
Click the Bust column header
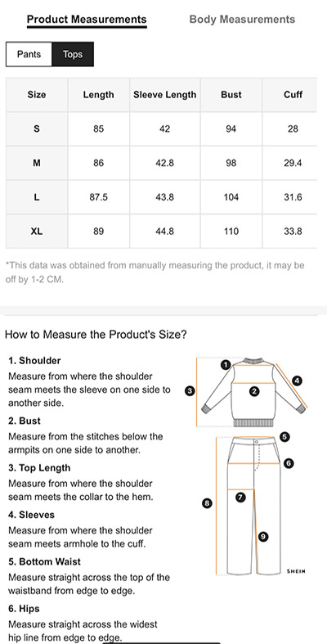(231, 94)
